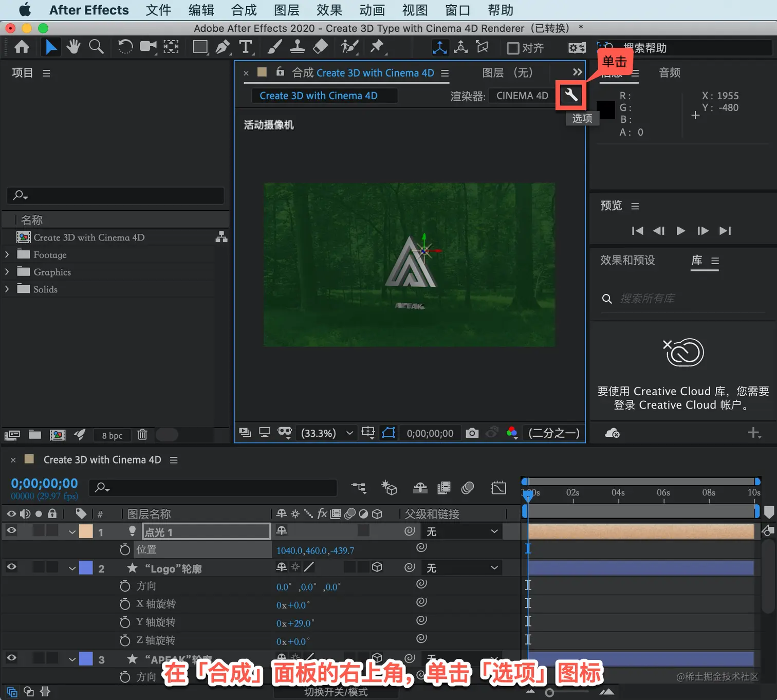
Task: Toggle stopwatch for Y 轴旋转
Action: click(x=125, y=622)
